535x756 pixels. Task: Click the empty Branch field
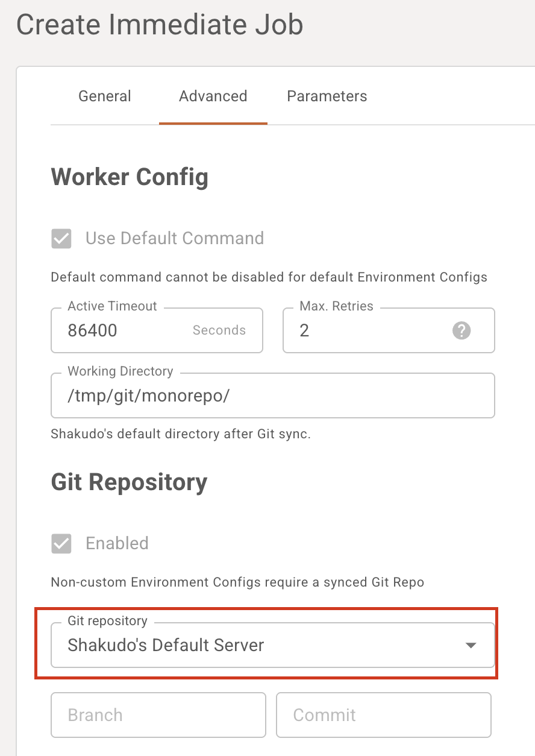(x=158, y=715)
